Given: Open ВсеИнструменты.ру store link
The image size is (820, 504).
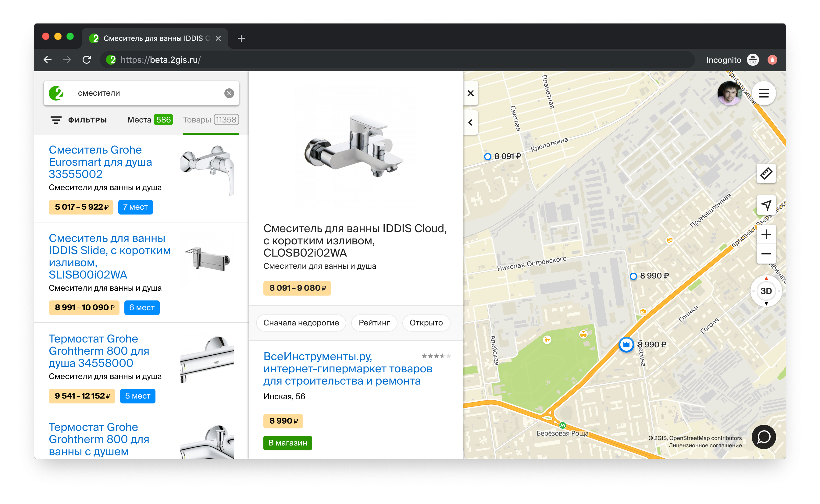Looking at the screenshot, I should click(348, 368).
